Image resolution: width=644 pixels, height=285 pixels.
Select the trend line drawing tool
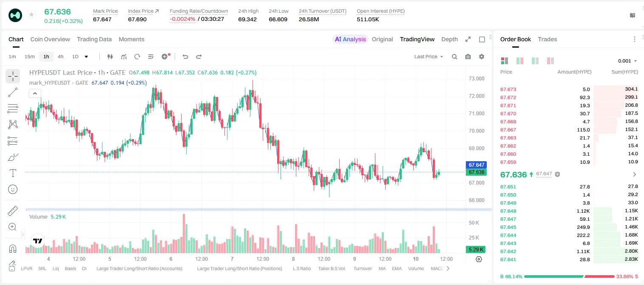[x=13, y=92]
